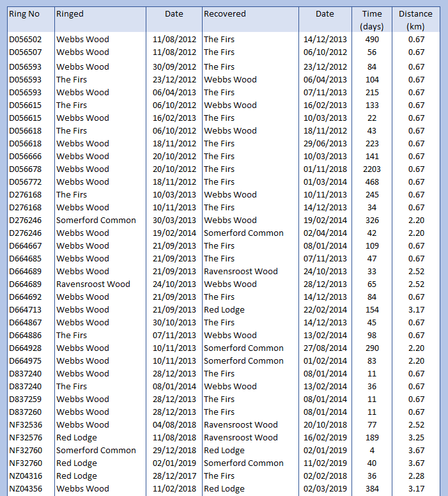Click the Distance (km) column header
Screen dimensions: 448x496
point(415,20)
